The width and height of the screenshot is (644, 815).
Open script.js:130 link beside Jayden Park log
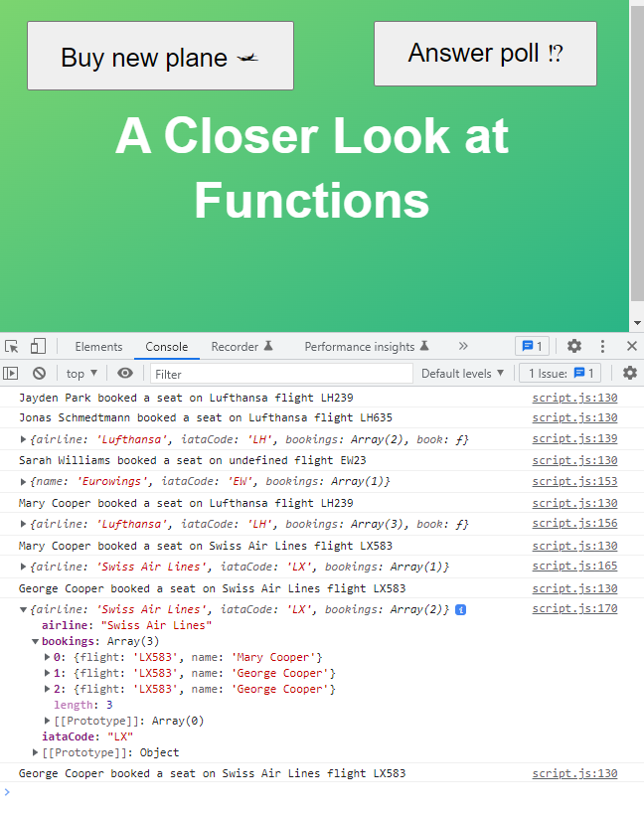click(574, 399)
